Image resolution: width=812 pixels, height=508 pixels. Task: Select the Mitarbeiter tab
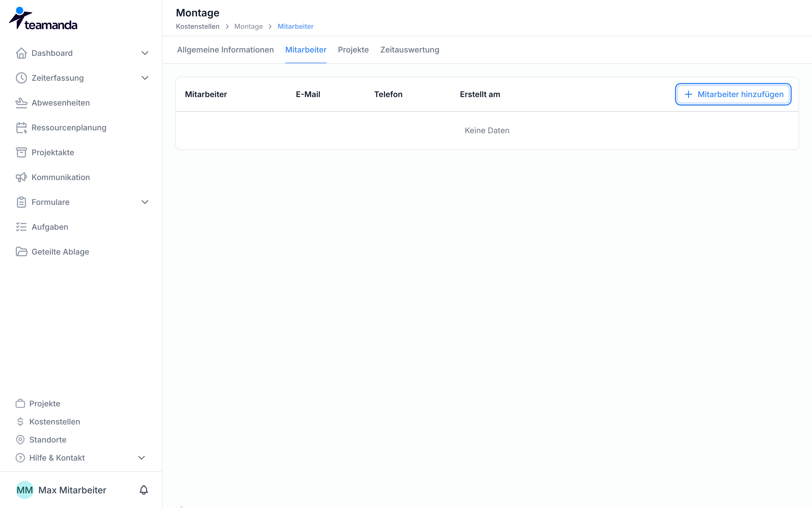(306, 50)
